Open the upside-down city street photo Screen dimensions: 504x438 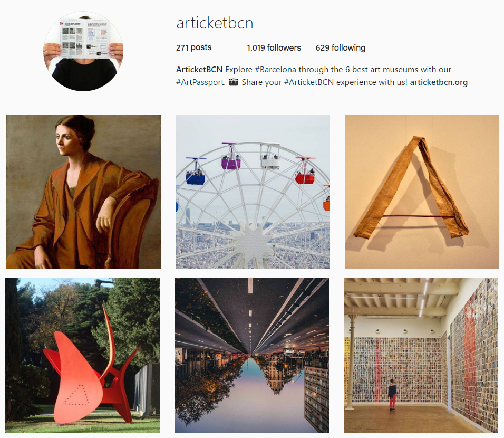251,355
